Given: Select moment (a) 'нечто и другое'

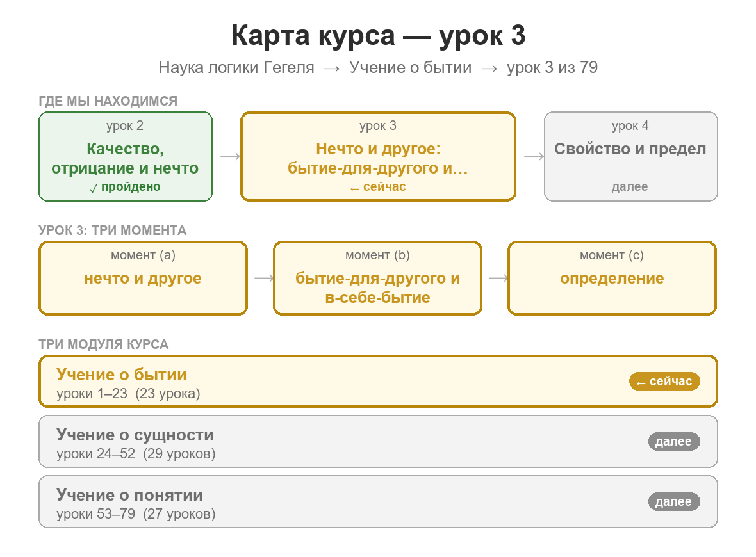Looking at the screenshot, I should 144,278.
